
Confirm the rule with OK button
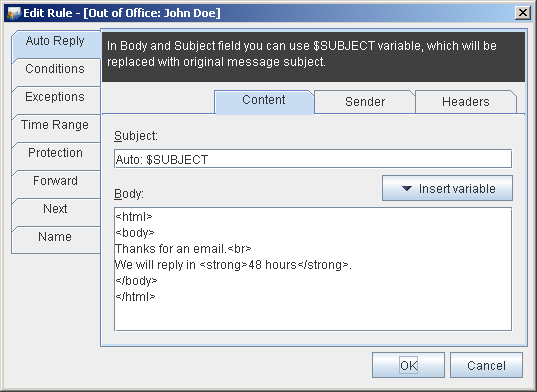click(408, 365)
